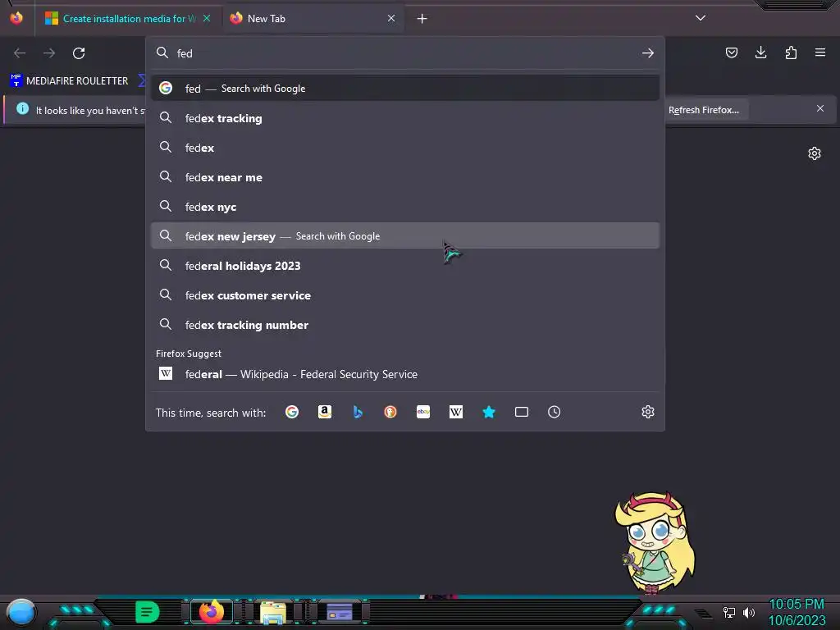The width and height of the screenshot is (840, 630).
Task: Search with Wikipedia icon in search row
Action: point(456,412)
